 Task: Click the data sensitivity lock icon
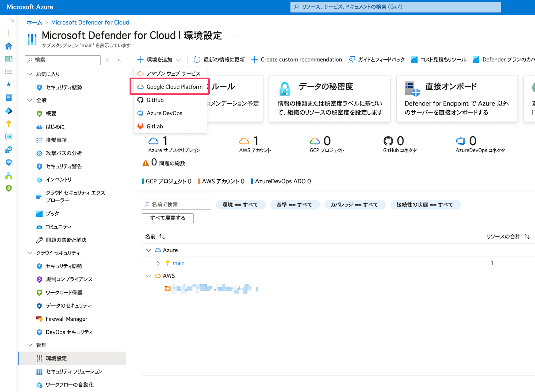point(285,89)
